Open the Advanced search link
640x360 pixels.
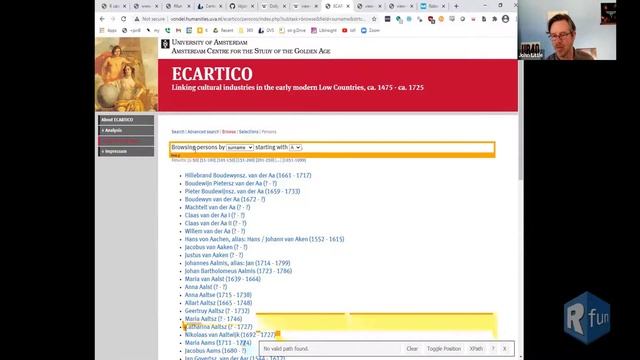tap(203, 132)
